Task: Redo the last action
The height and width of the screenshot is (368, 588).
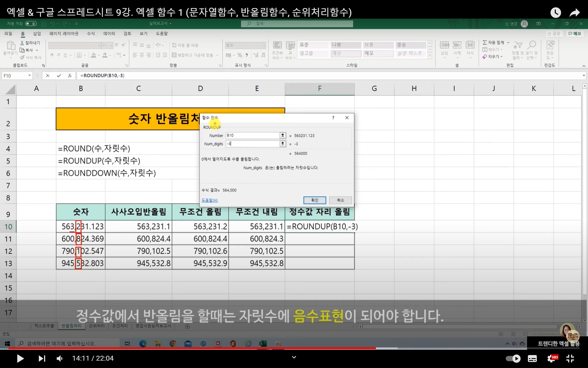Action: pos(65,24)
